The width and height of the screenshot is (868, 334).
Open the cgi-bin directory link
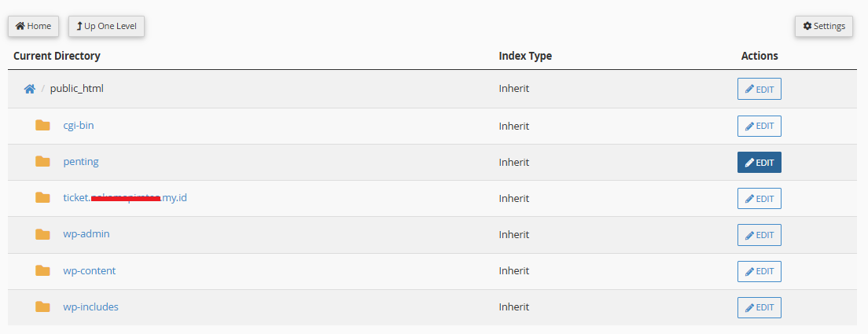tap(79, 125)
